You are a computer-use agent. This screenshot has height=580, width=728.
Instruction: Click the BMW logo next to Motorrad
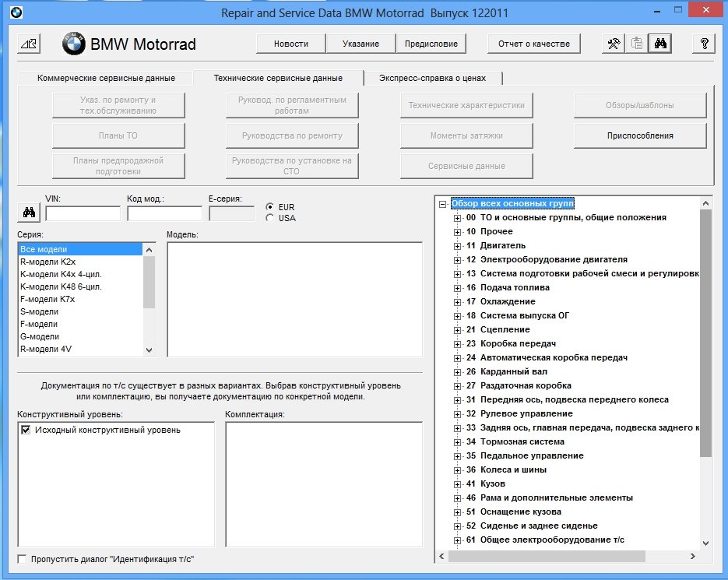pyautogui.click(x=73, y=44)
